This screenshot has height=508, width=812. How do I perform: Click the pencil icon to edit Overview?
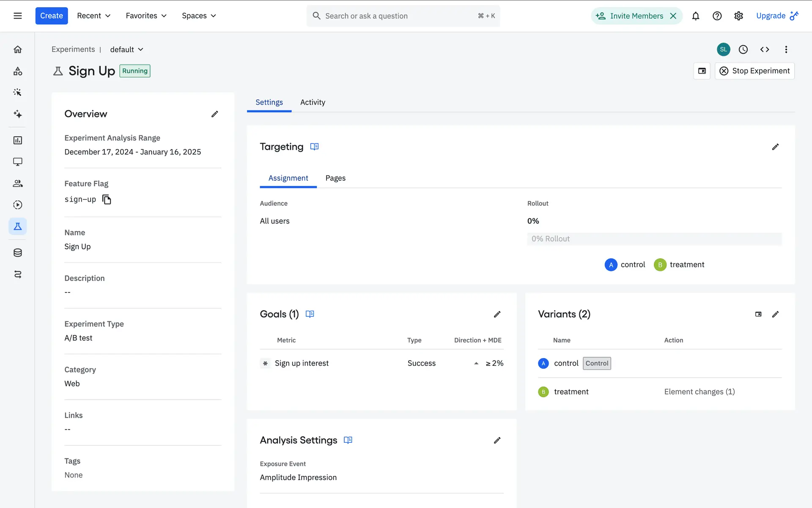[x=215, y=114]
